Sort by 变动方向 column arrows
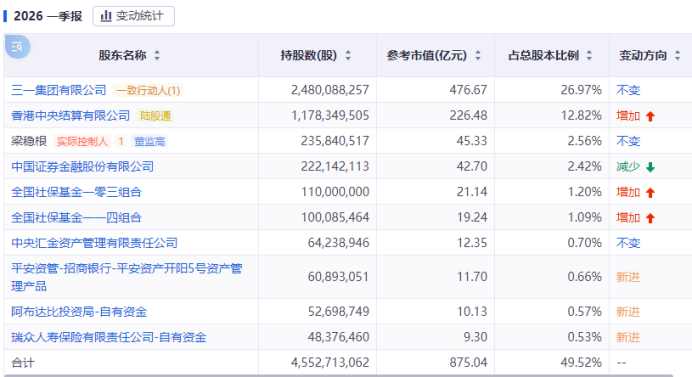 point(677,56)
